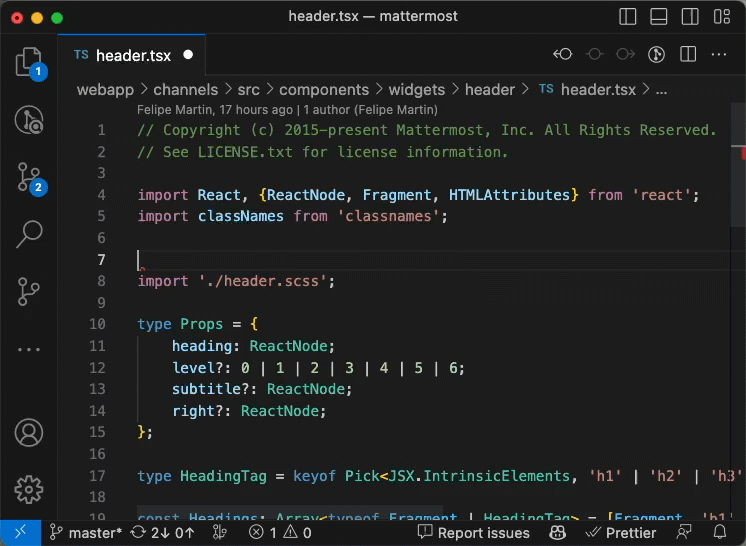The image size is (746, 546).
Task: Click HeadingTag type name on line 17
Action: coord(223,476)
